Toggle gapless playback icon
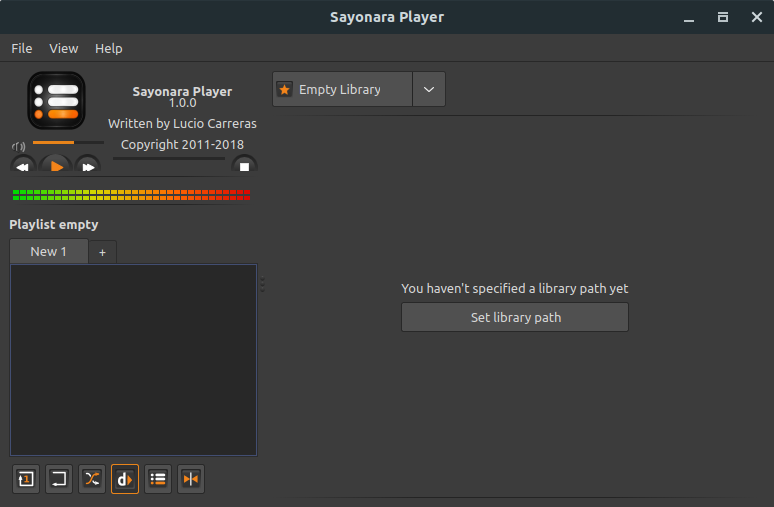774x507 pixels. pos(191,479)
